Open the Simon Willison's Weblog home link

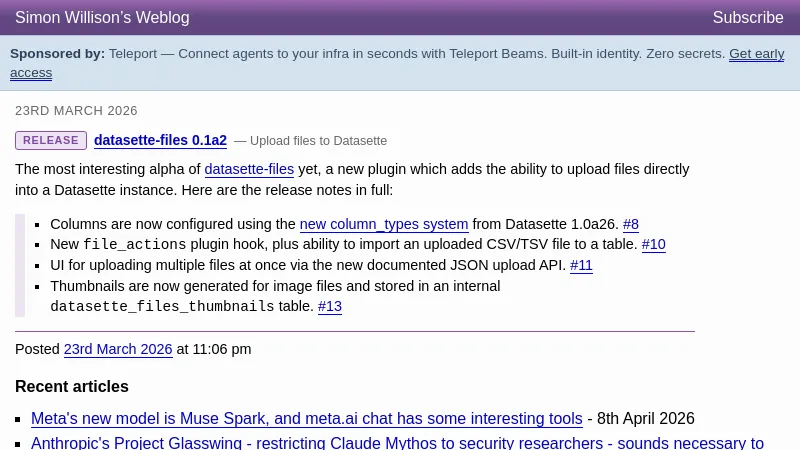tap(102, 18)
